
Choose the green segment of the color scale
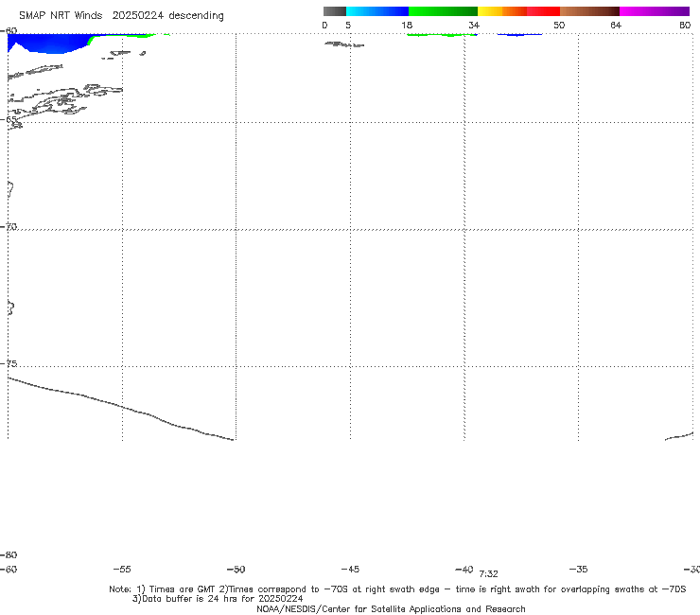[443, 11]
